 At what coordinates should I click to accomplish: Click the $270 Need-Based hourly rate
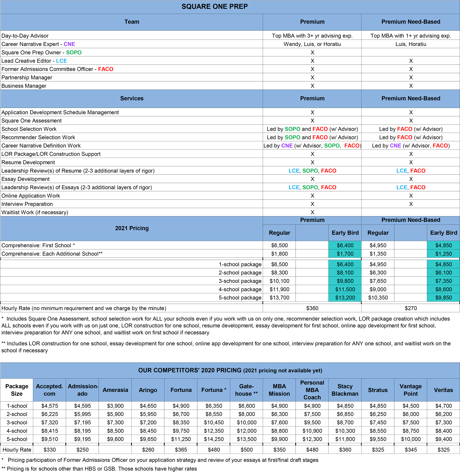(x=411, y=308)
